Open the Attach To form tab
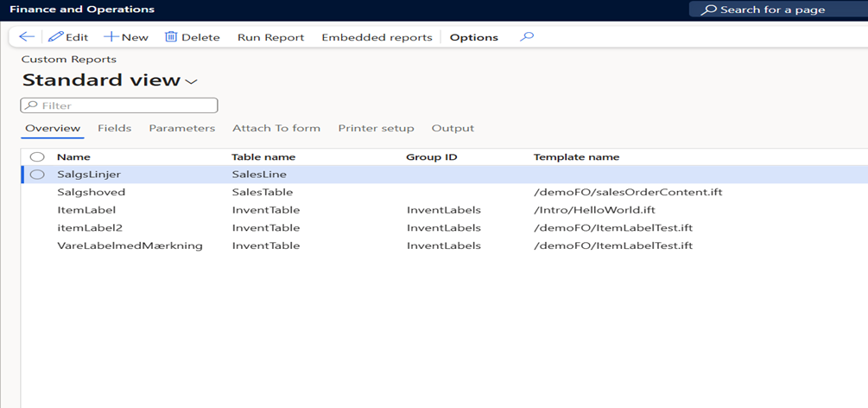The height and width of the screenshot is (408, 868). pyautogui.click(x=276, y=128)
